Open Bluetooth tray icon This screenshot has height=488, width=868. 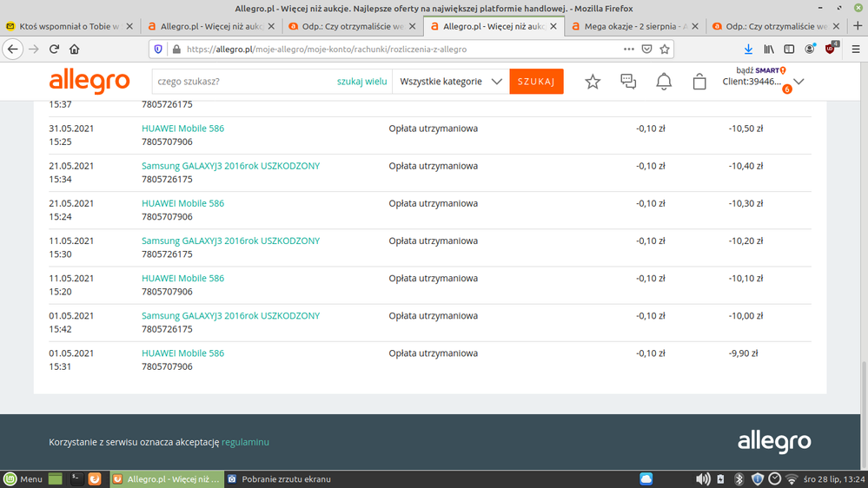(739, 479)
